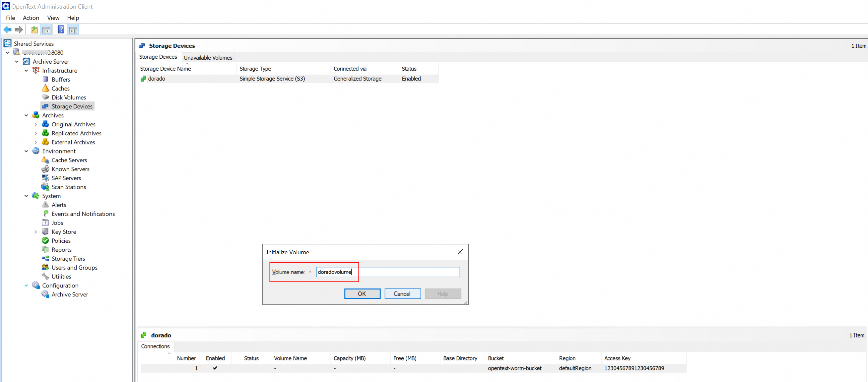Collapse the host node ending in :8080
Image resolution: width=868 pixels, height=382 pixels.
point(7,52)
